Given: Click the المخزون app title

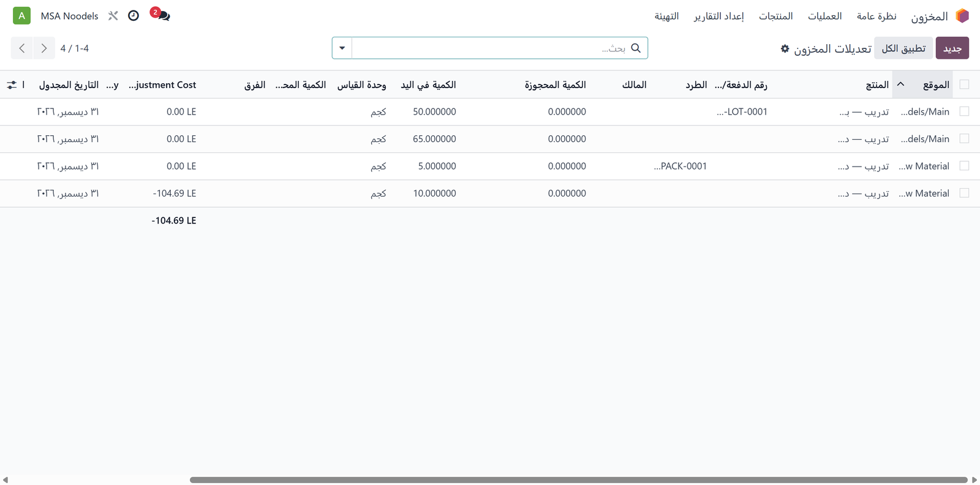Looking at the screenshot, I should point(929,17).
